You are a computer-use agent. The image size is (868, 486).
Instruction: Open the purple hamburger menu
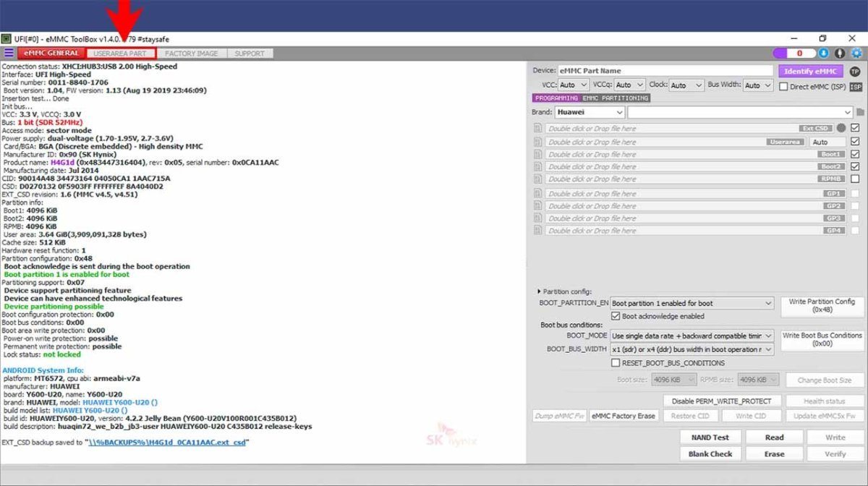click(9, 53)
